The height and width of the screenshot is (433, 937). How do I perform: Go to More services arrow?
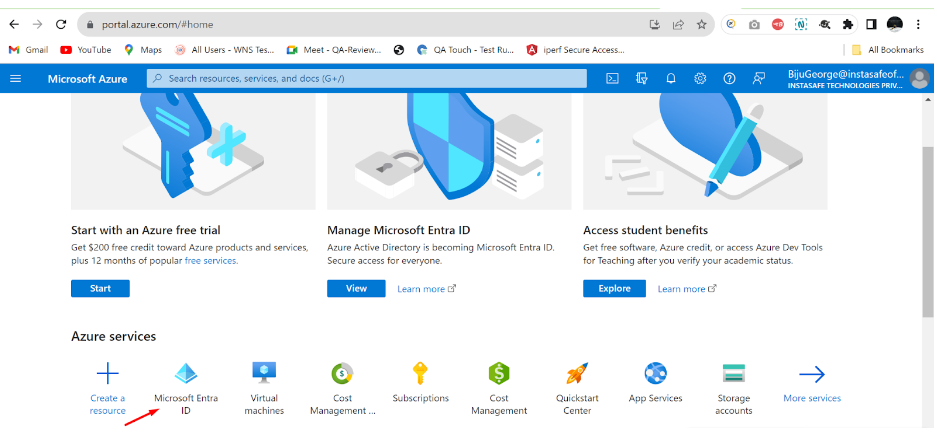[812, 374]
